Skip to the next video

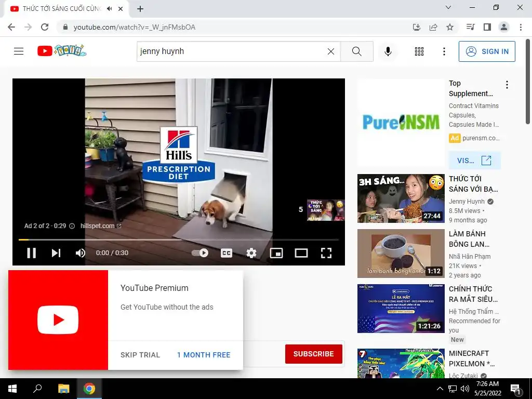pos(56,253)
